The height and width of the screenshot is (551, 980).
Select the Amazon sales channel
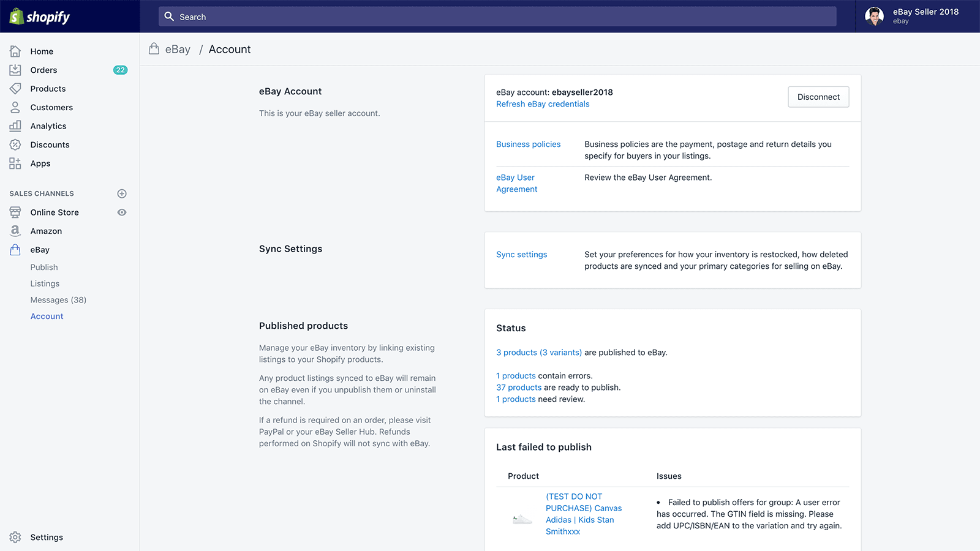tap(45, 231)
